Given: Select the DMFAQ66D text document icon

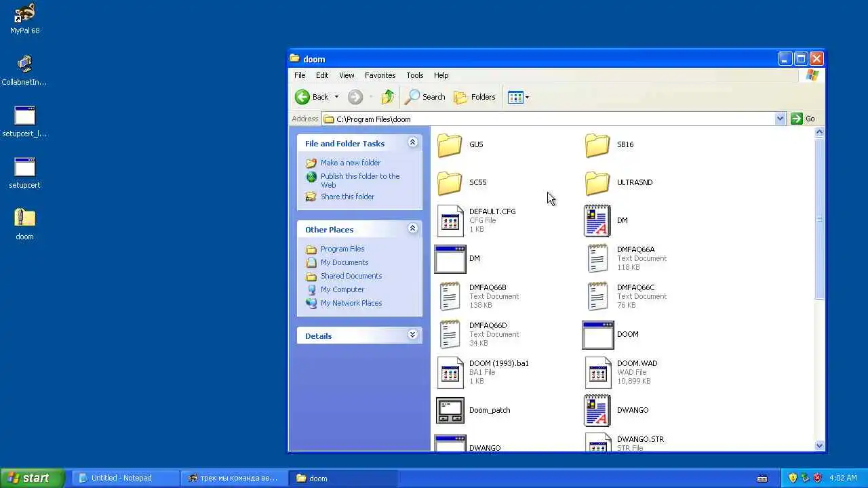Looking at the screenshot, I should (450, 334).
